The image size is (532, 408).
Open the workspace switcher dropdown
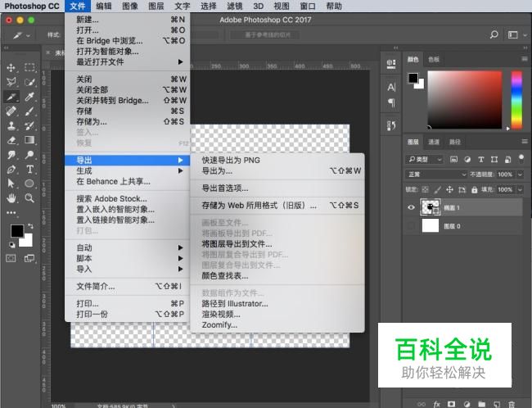(x=517, y=34)
